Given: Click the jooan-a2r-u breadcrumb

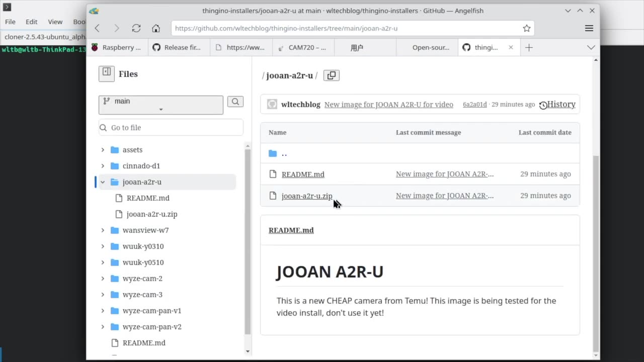Looking at the screenshot, I should tap(289, 75).
